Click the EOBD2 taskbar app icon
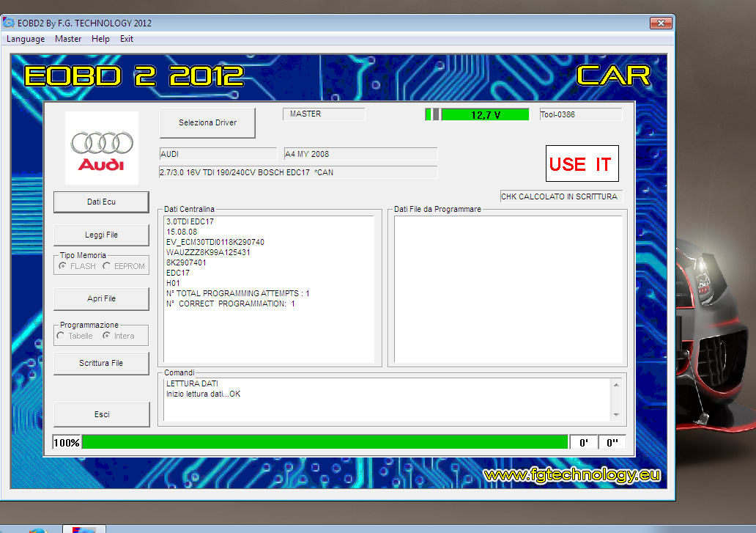 [x=84, y=529]
